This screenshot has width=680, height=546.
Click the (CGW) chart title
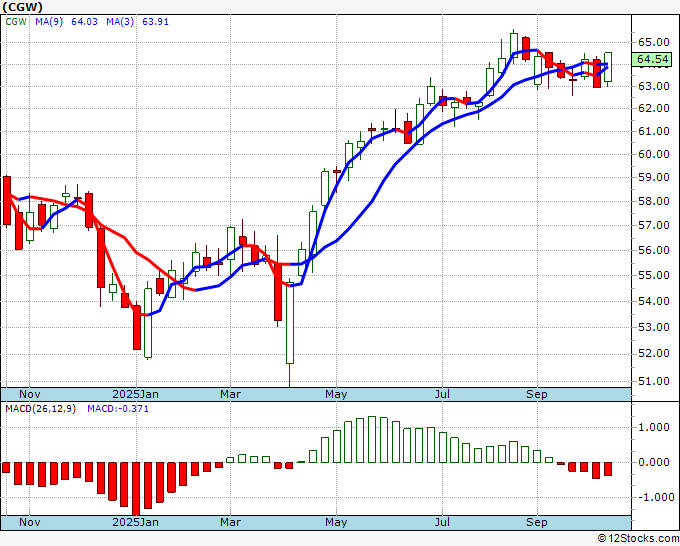pos(23,7)
